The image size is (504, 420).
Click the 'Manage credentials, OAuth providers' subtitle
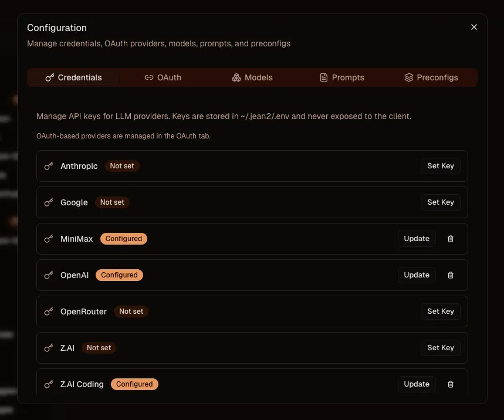point(159,43)
